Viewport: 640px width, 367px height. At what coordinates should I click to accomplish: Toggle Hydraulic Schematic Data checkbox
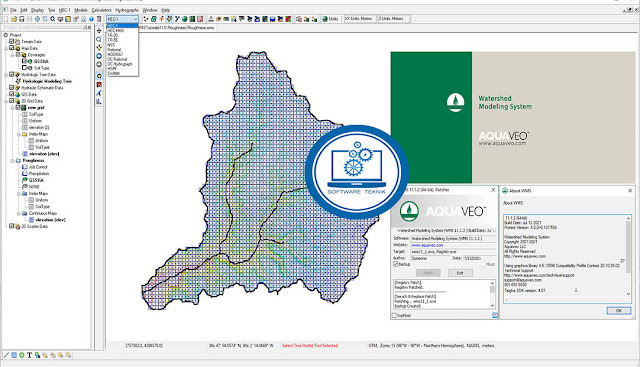tap(12, 88)
